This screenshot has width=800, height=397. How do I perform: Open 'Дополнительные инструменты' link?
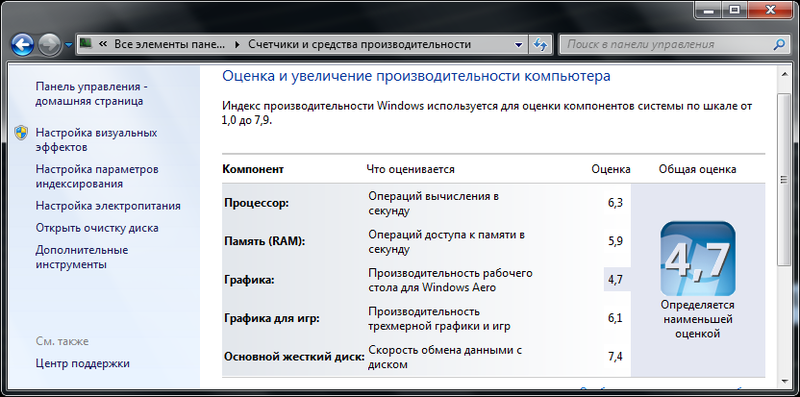tap(82, 258)
